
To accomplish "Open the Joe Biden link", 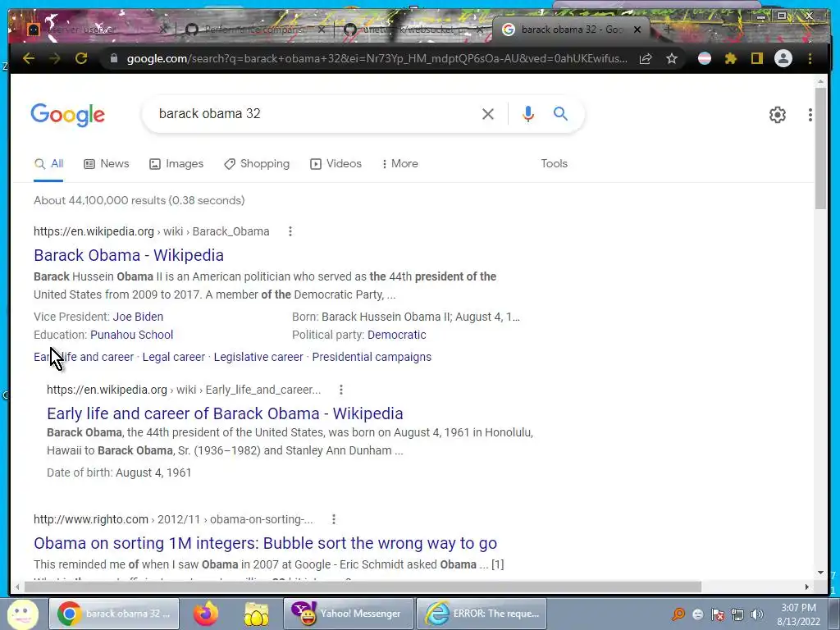I will pos(138,317).
